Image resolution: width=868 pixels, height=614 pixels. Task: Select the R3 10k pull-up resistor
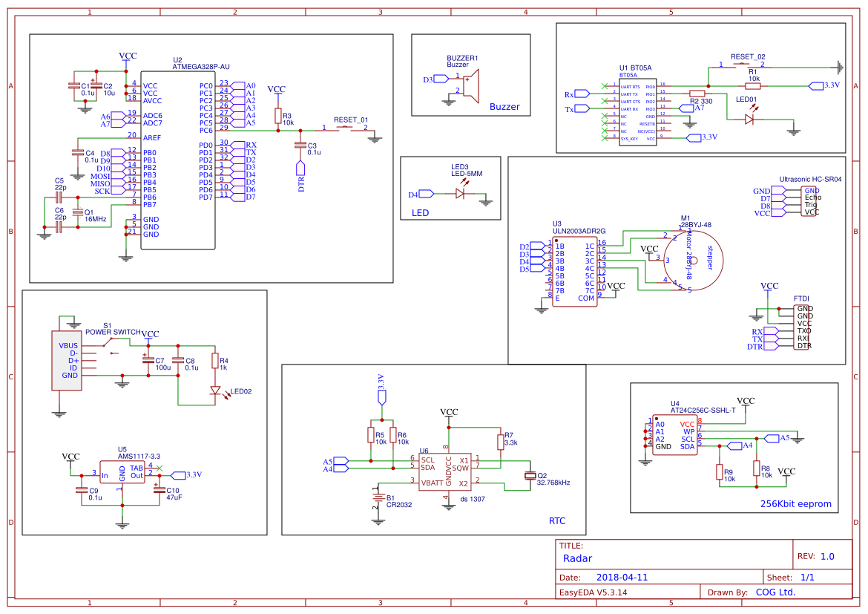[x=278, y=116]
